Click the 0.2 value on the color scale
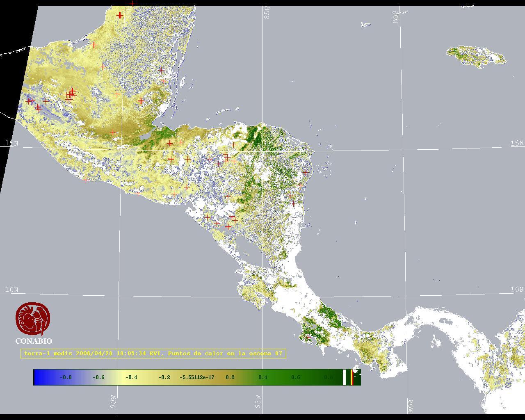Viewport: 525px width, 420px height. click(230, 377)
